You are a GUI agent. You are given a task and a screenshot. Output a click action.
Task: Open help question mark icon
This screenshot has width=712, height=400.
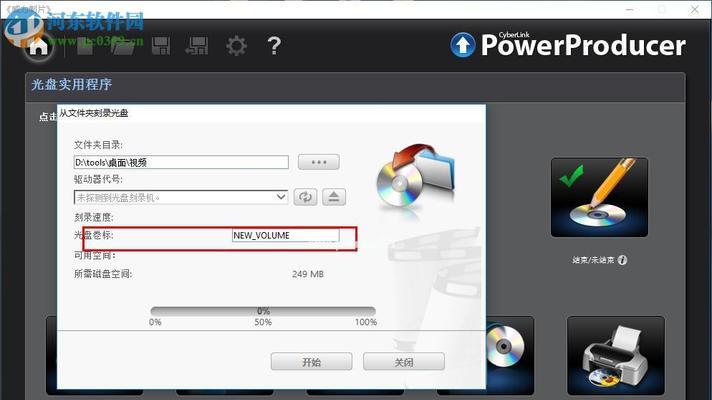pos(274,46)
